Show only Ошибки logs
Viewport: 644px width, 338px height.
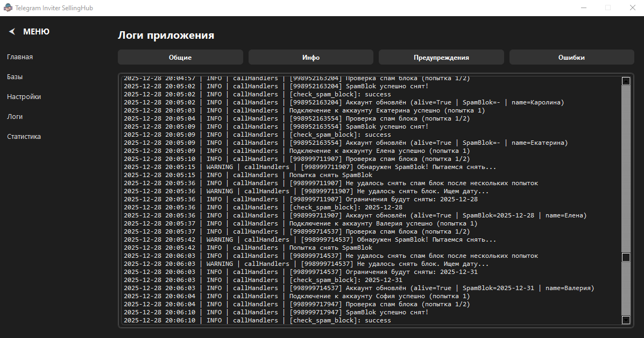coord(571,58)
